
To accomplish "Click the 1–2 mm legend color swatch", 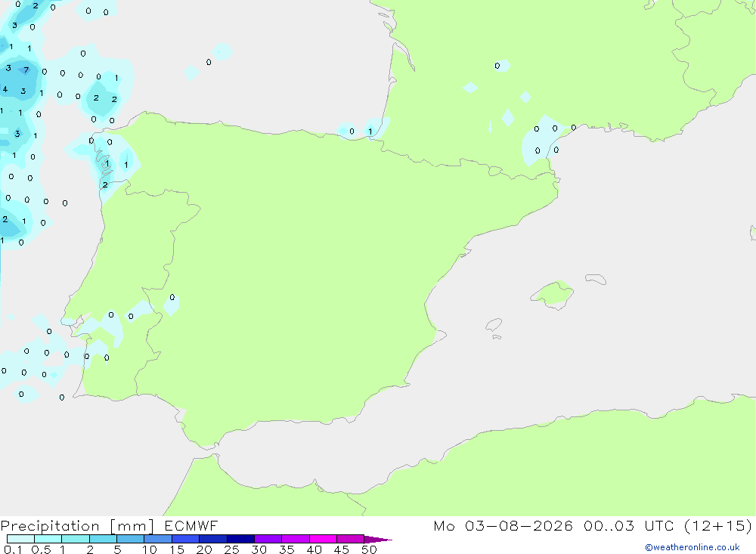I will (x=76, y=539).
